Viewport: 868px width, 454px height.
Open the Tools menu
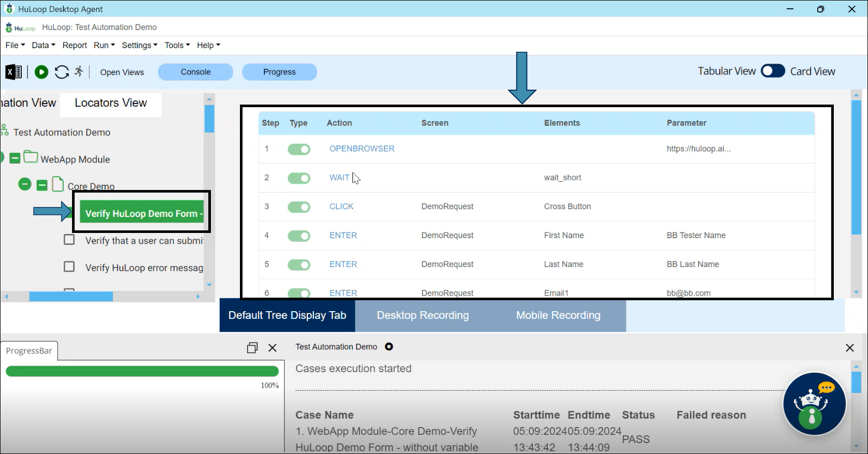point(177,45)
